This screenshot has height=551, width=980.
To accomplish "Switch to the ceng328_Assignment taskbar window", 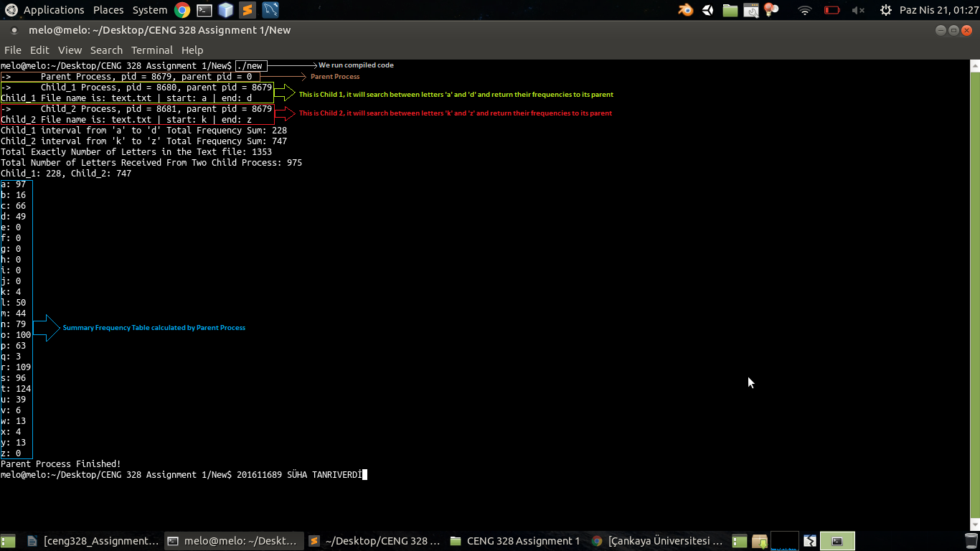I will 93,541.
